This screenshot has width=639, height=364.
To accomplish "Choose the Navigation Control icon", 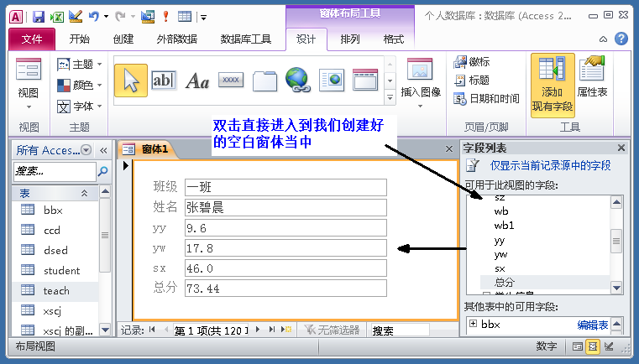I will (365, 80).
